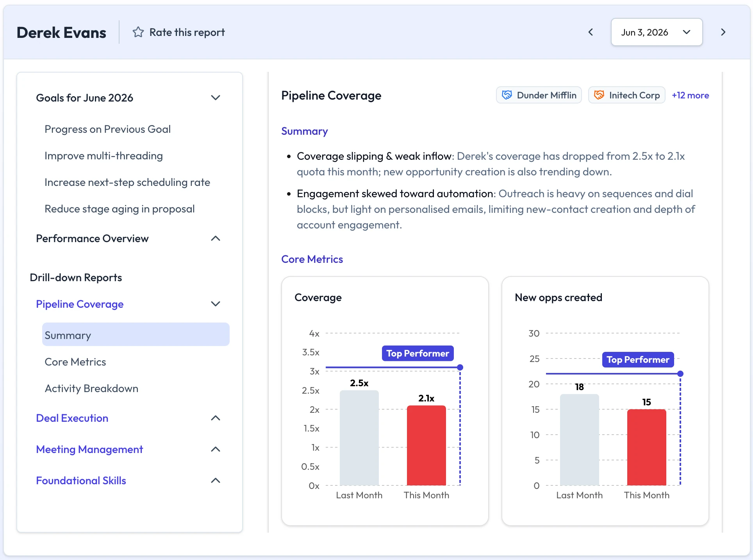Select the highlighted Summary sidebar item
Viewport: 753px width, 560px height.
[136, 334]
